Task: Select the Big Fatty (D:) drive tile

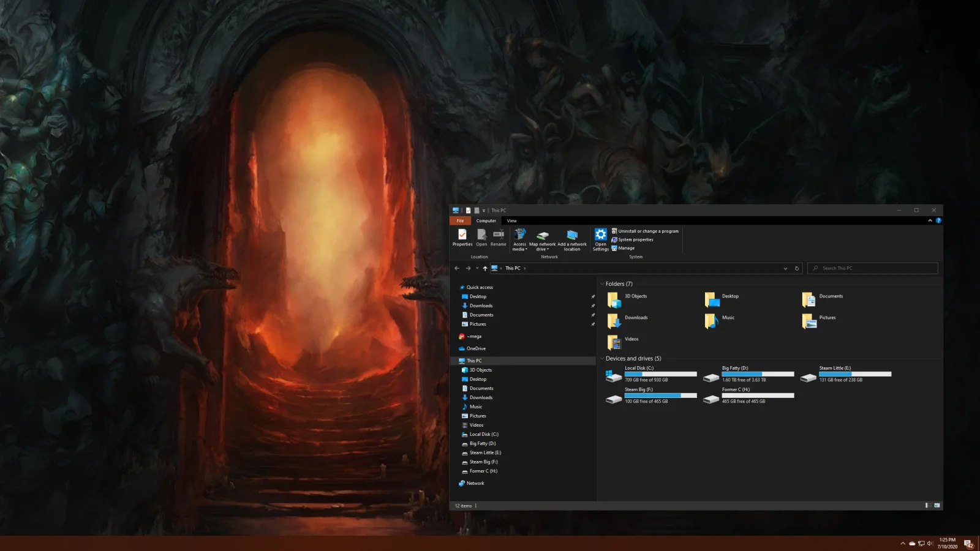Action: pos(748,374)
